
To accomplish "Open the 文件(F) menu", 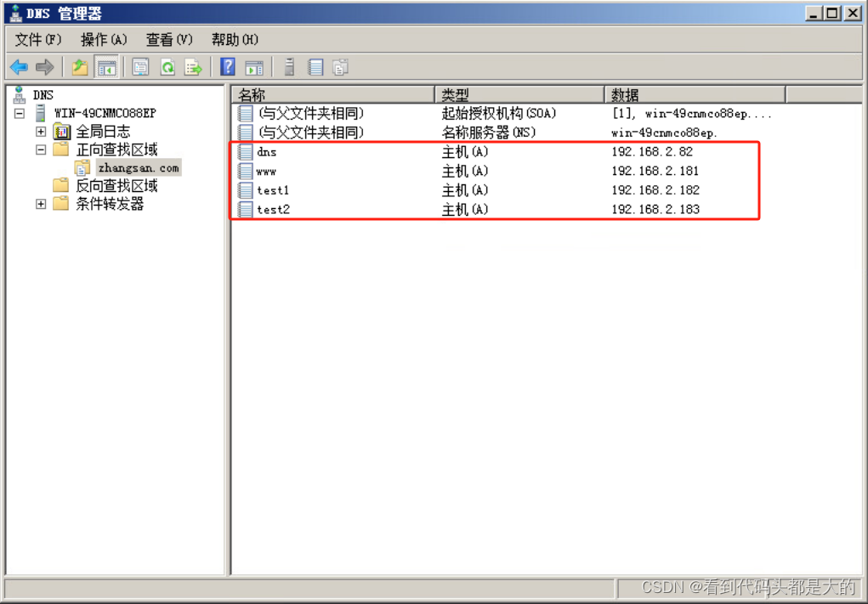I will [x=37, y=39].
